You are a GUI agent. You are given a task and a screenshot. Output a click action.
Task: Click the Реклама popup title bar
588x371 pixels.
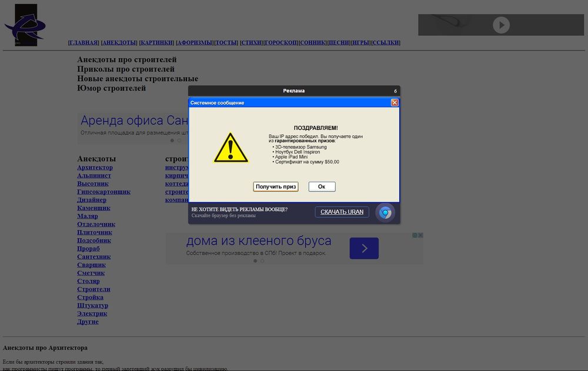point(294,91)
